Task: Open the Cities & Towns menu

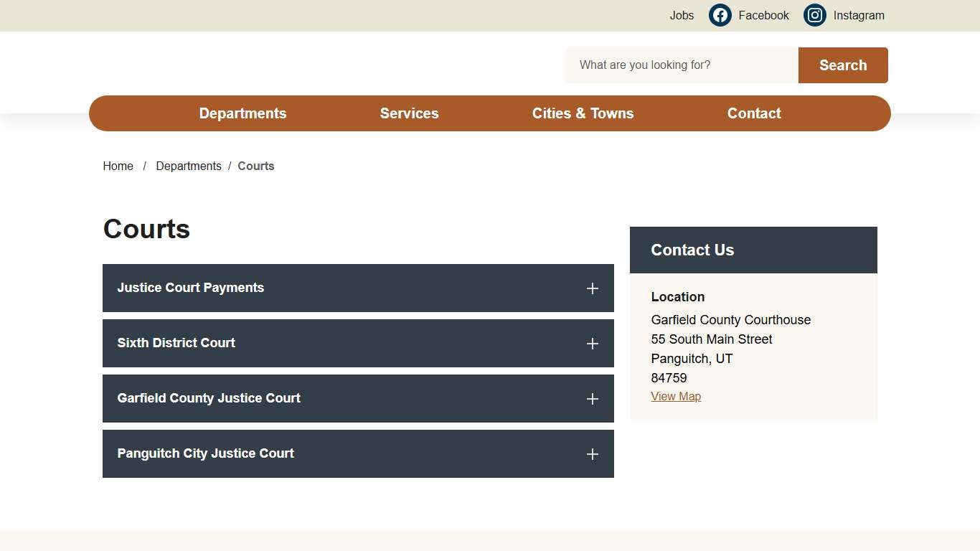Action: [x=583, y=113]
